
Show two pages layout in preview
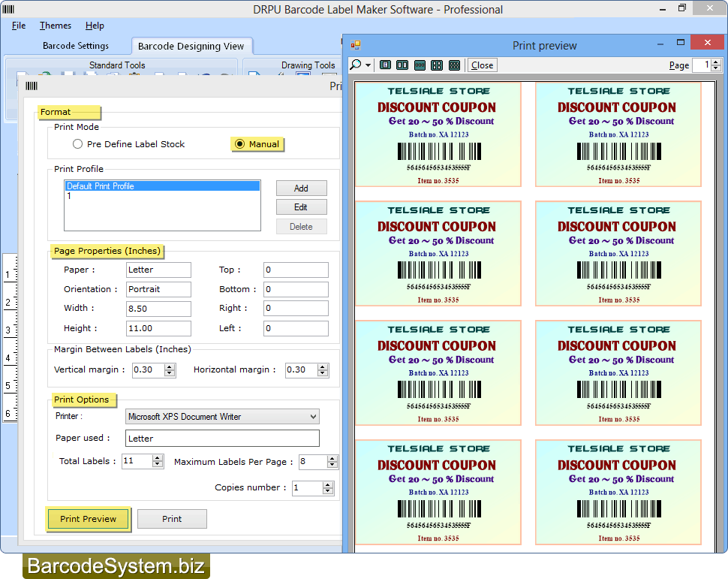click(x=402, y=65)
